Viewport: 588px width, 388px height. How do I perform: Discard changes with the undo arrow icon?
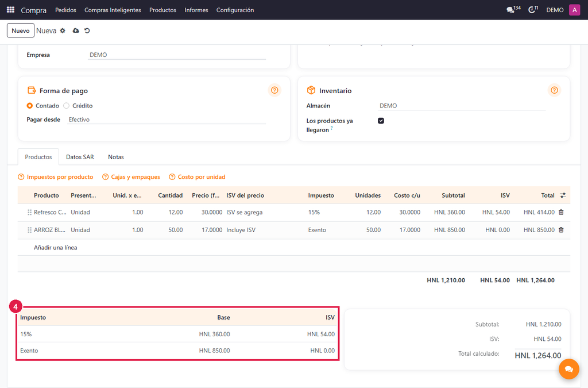tap(87, 31)
